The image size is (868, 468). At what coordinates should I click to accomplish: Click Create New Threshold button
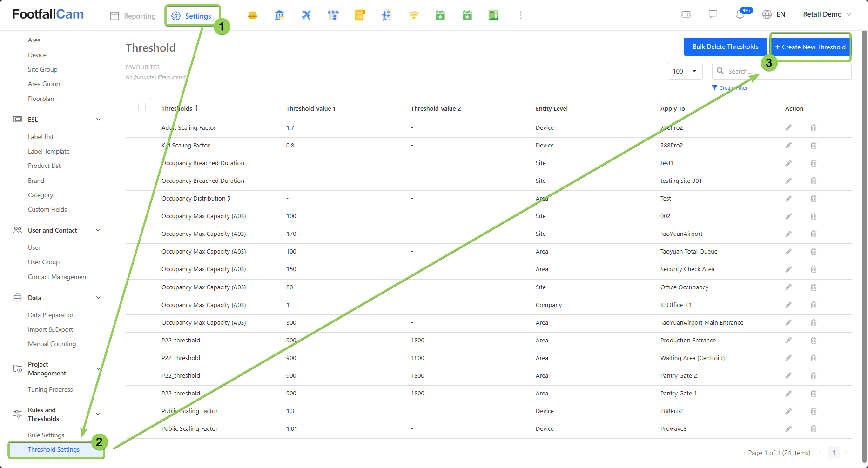[x=810, y=47]
